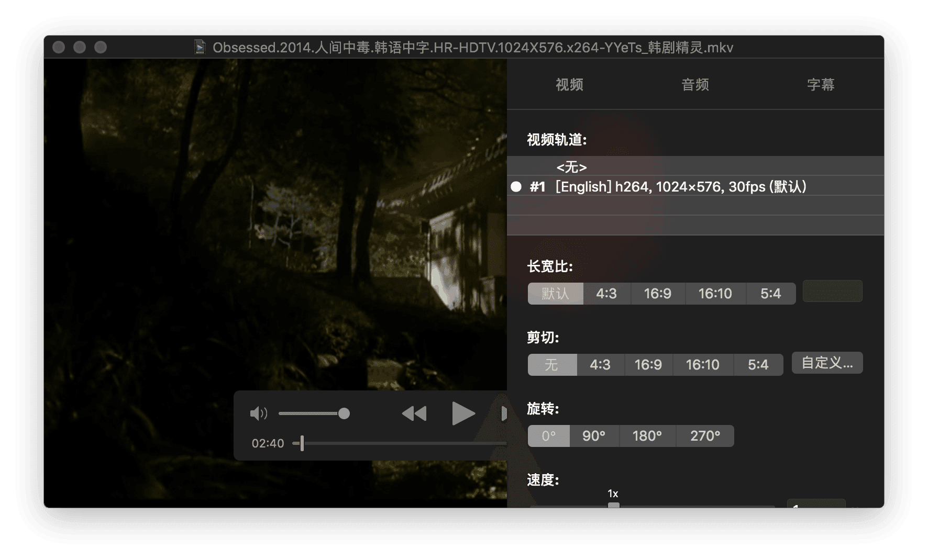This screenshot has height=560, width=928.
Task: Set crop to 16:10
Action: coord(703,365)
